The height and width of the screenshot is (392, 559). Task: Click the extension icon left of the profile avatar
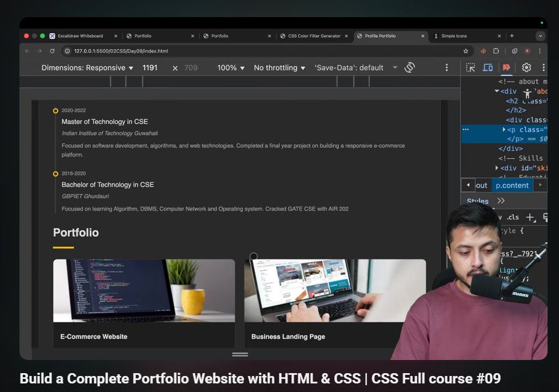pyautogui.click(x=514, y=51)
